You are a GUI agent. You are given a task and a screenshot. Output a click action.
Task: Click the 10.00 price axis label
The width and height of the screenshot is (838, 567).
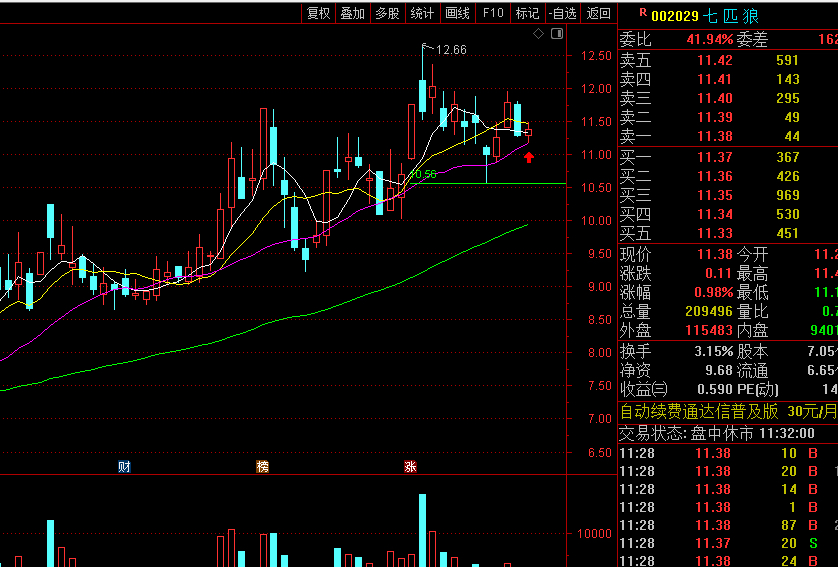pos(596,221)
